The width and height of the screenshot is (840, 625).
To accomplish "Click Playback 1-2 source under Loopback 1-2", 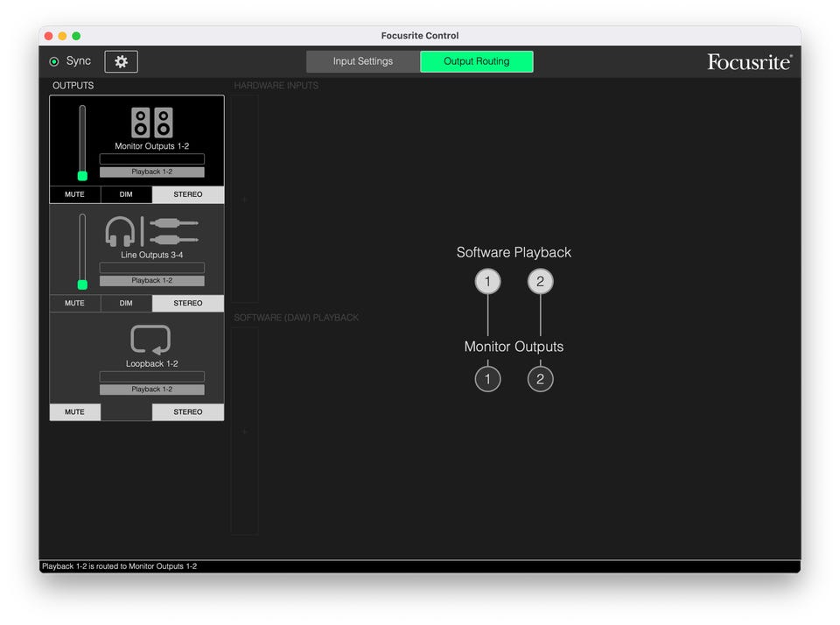I will pos(152,390).
